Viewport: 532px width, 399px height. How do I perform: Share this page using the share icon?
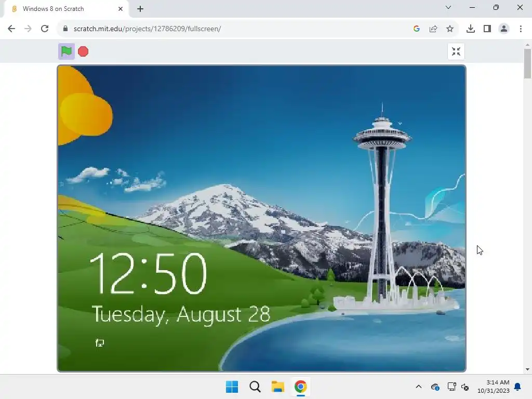click(433, 29)
